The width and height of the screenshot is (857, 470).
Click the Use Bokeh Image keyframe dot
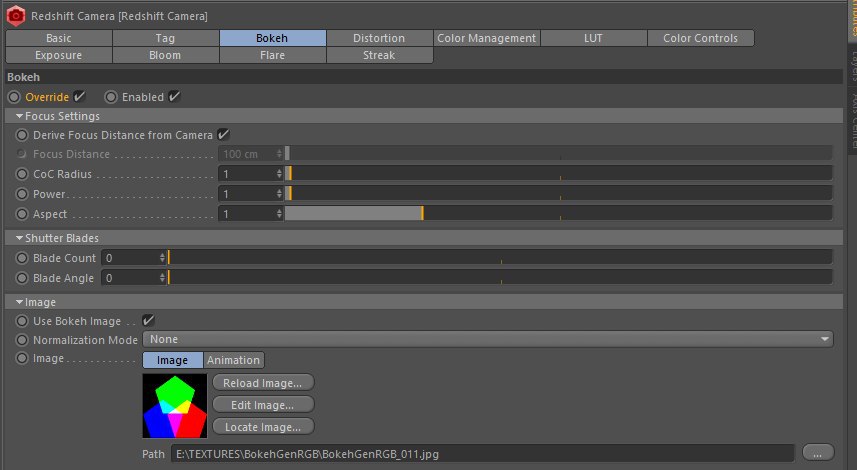click(22, 321)
